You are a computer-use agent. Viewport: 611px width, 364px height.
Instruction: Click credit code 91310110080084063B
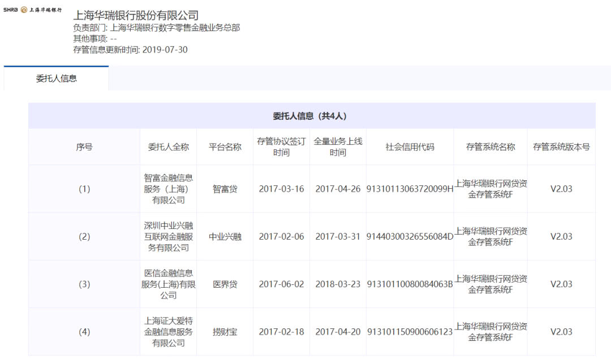(x=410, y=284)
